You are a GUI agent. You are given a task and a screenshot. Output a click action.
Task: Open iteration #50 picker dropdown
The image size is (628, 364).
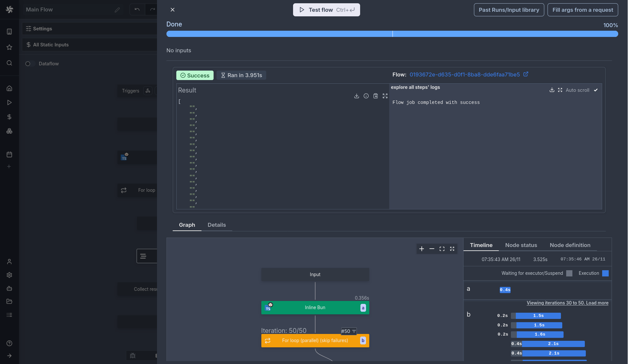click(349, 331)
